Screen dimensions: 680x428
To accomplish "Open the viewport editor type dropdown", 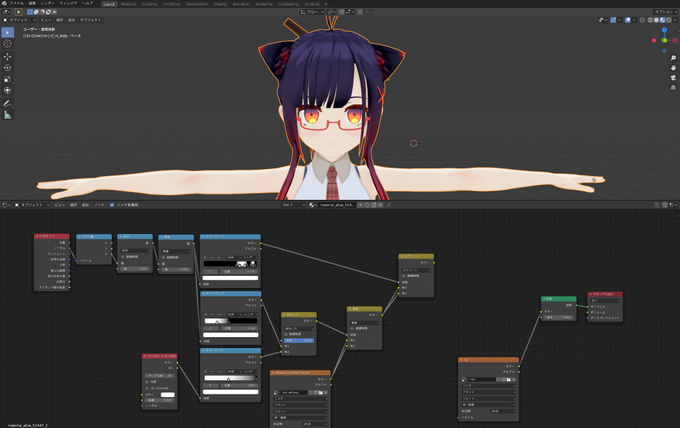I will pyautogui.click(x=7, y=12).
